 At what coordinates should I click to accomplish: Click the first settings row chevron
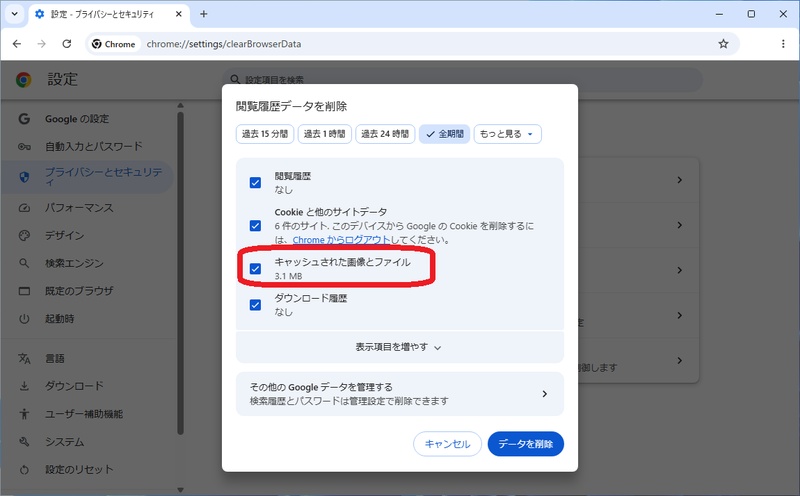680,180
